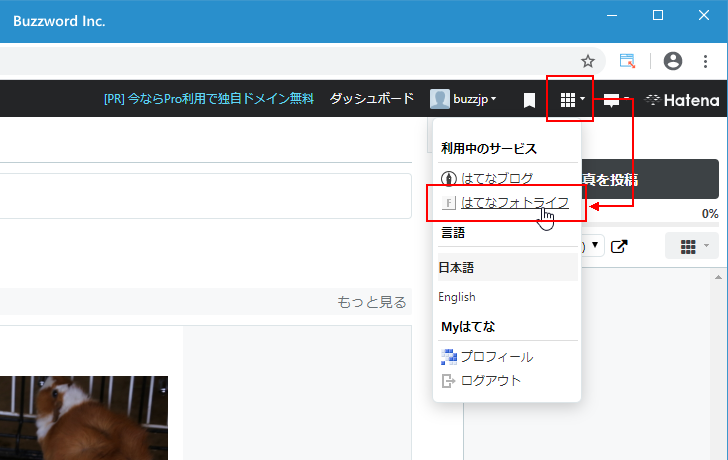This screenshot has height=460, width=728.
Task: Open プロフィール from My Hatena
Action: [x=497, y=356]
